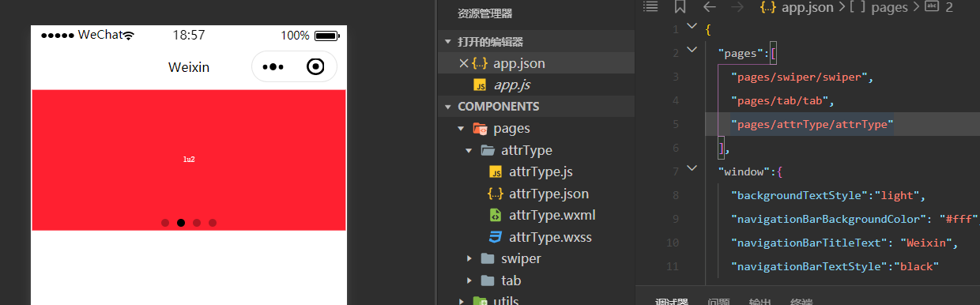Click the swiper folder icon
Screen dimensions: 980x305
(x=488, y=258)
